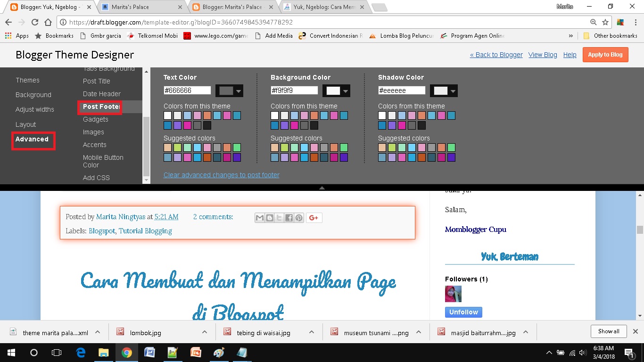Switch to PowerPoint on the taskbar
Image resolution: width=644 pixels, height=362 pixels.
pos(196,353)
